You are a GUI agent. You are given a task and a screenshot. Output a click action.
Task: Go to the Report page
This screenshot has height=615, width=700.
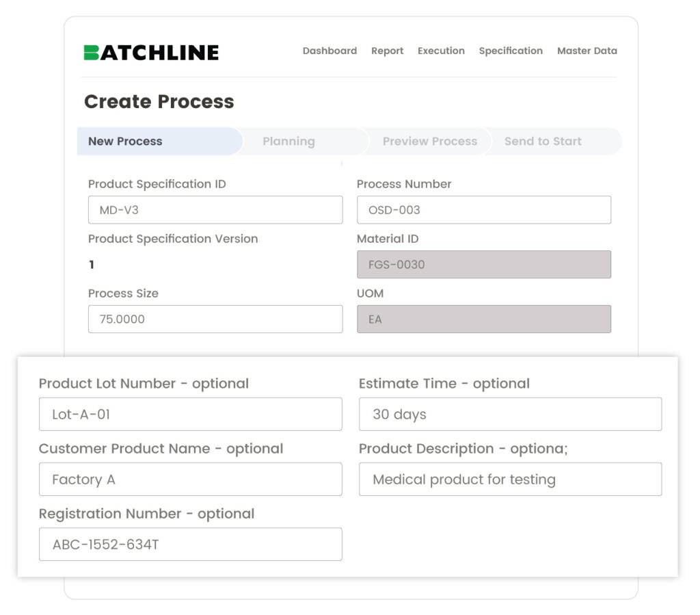point(387,51)
